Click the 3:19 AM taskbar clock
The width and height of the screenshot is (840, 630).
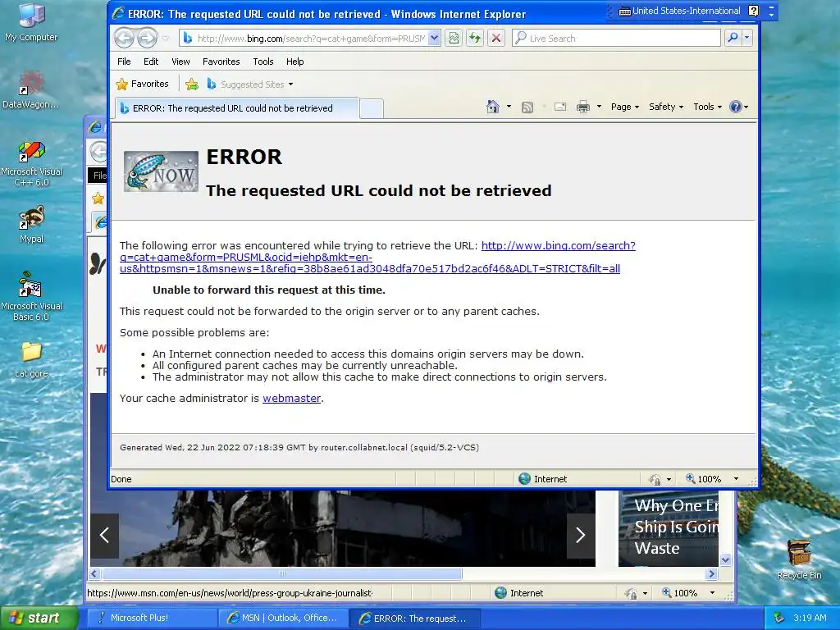(x=810, y=618)
